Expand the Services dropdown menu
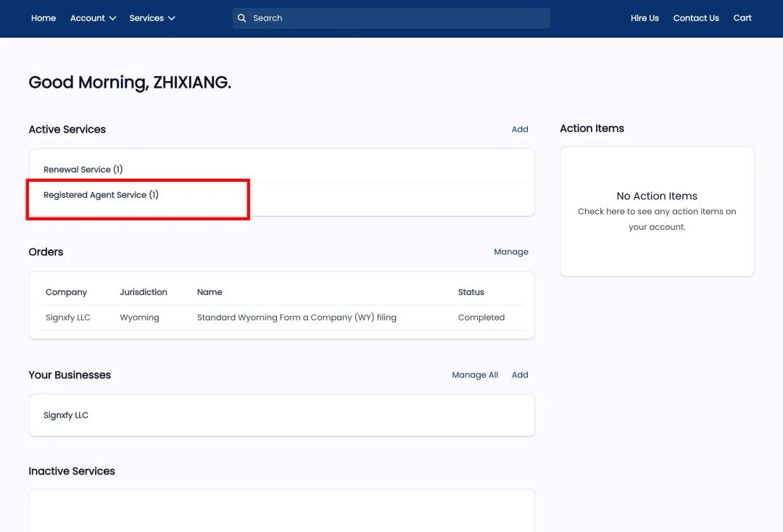This screenshot has height=532, width=783. pyautogui.click(x=152, y=18)
